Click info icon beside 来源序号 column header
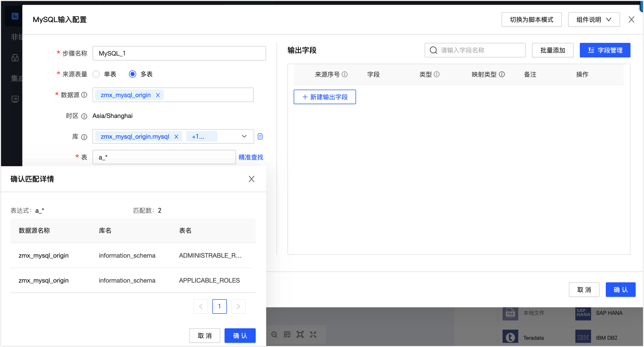 [345, 75]
